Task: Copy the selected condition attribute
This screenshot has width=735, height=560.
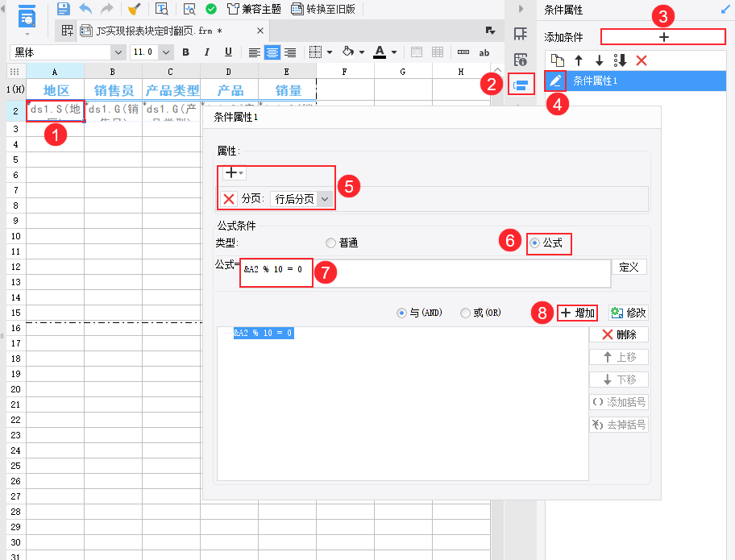Action: [x=558, y=60]
